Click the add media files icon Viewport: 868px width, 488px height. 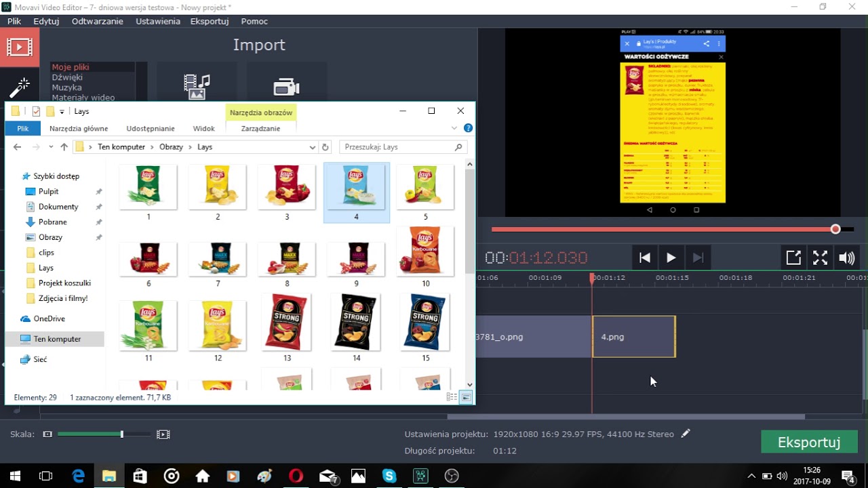click(197, 87)
